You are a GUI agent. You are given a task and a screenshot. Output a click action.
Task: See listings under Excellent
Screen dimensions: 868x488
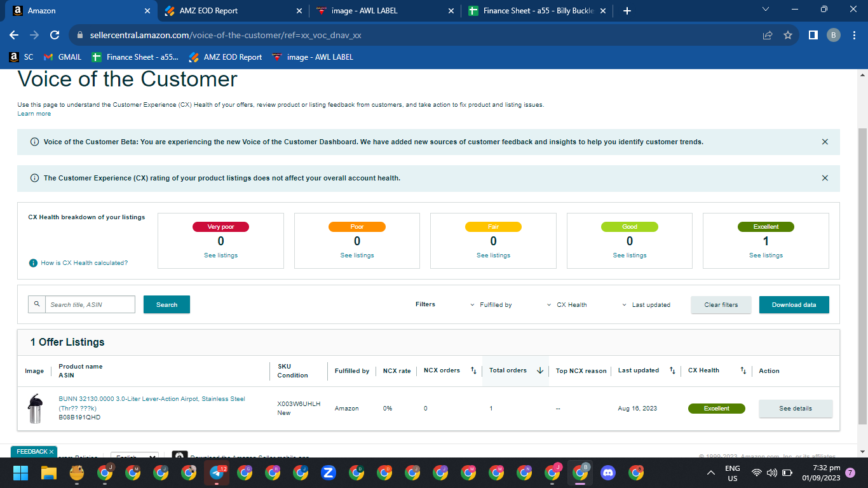[x=766, y=255]
